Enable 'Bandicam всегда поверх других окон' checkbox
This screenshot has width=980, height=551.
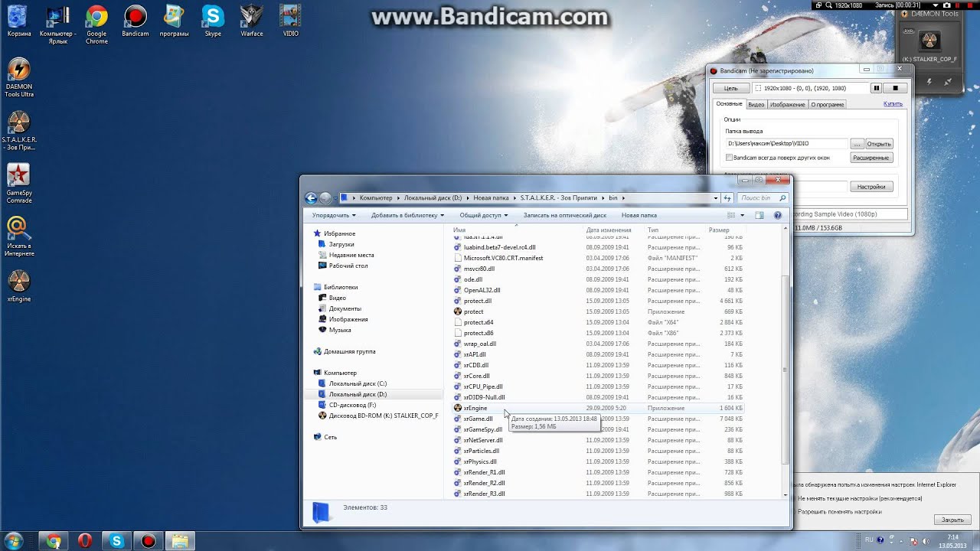pyautogui.click(x=729, y=158)
